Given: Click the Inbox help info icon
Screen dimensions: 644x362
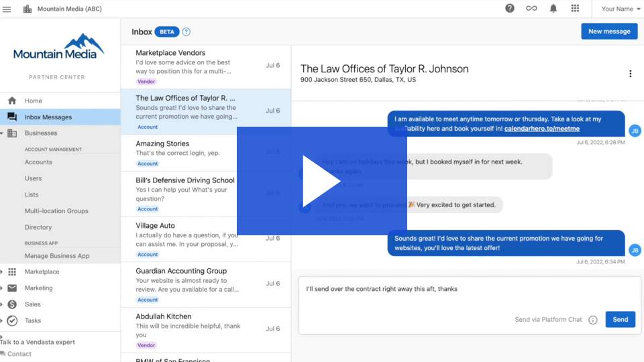Looking at the screenshot, I should pos(186,32).
